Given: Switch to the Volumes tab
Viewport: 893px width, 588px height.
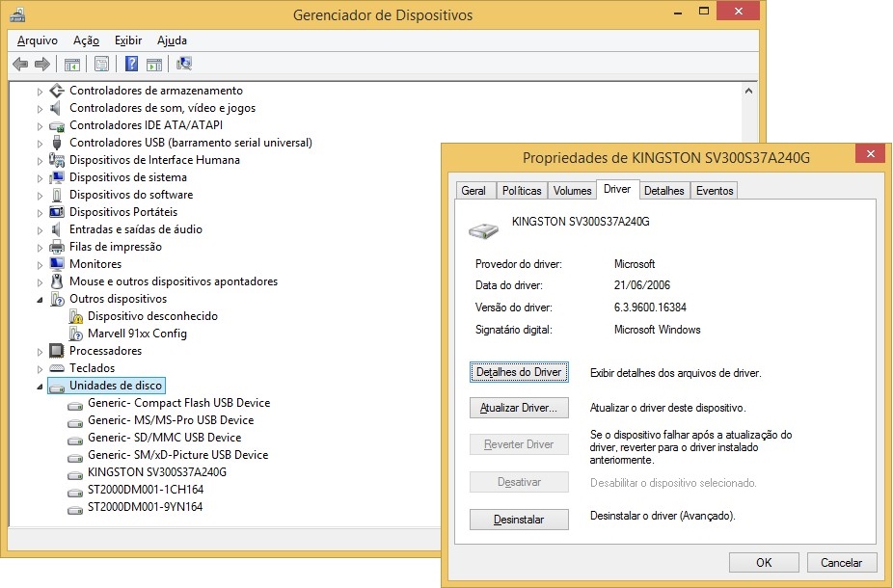Looking at the screenshot, I should pos(573,191).
